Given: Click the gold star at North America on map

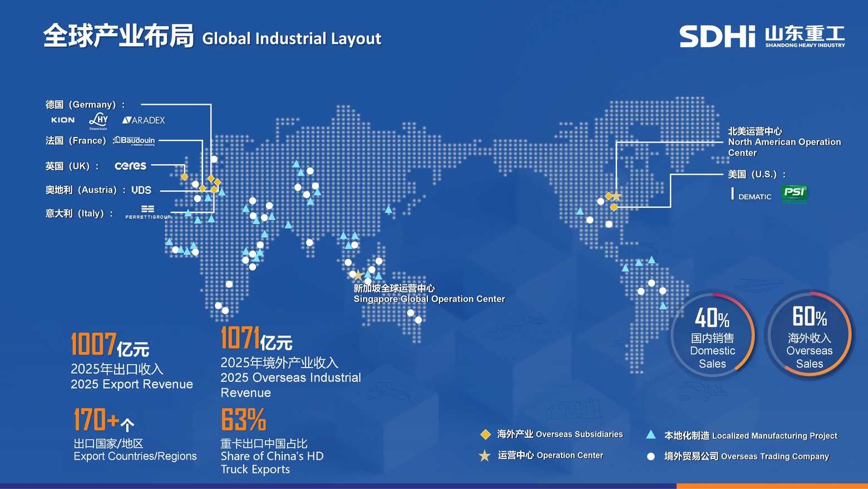Looking at the screenshot, I should coord(617,196).
